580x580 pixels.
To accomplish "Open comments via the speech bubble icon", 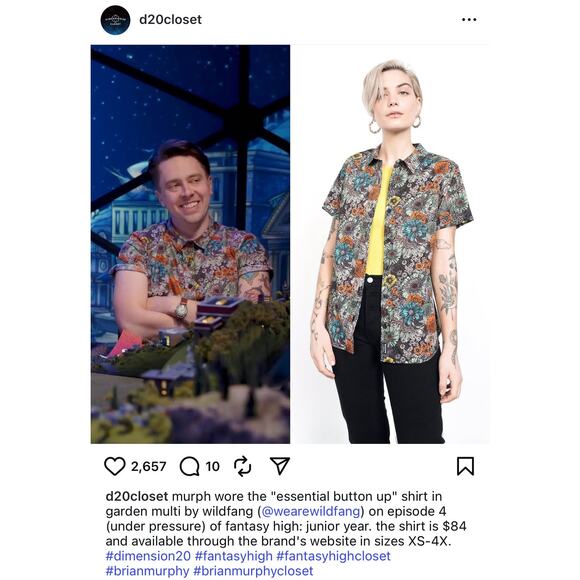I will (189, 466).
